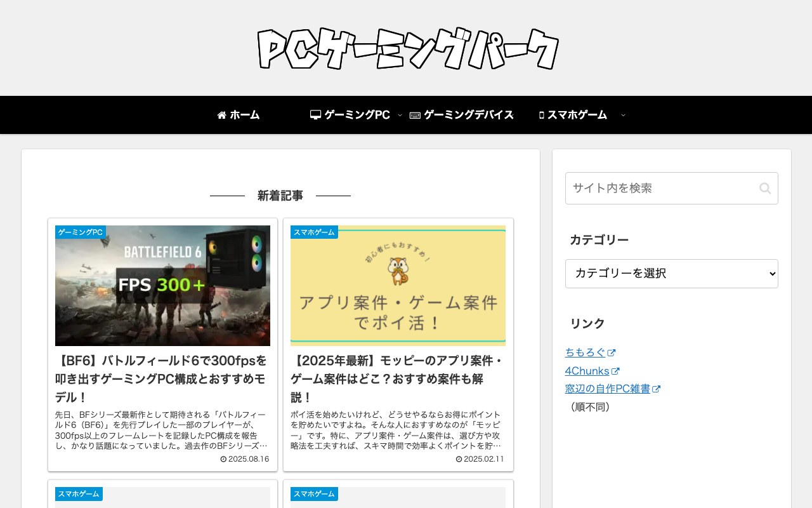Click the date 2025.08.16

pyautogui.click(x=249, y=459)
